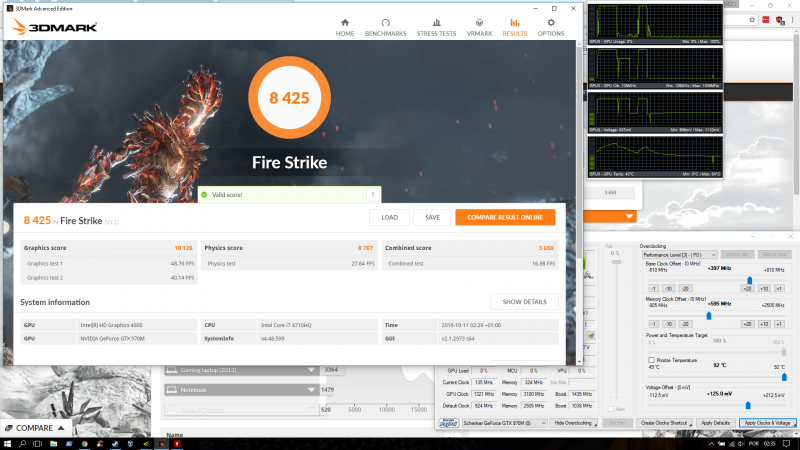
Task: Click Memory Clock Offset -20 button
Action: [686, 324]
